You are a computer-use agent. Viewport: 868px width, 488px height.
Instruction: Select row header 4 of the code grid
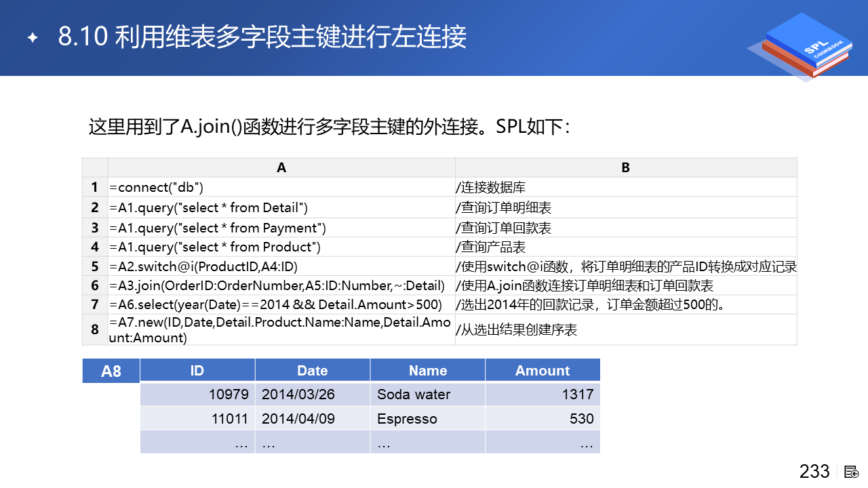pyautogui.click(x=95, y=247)
